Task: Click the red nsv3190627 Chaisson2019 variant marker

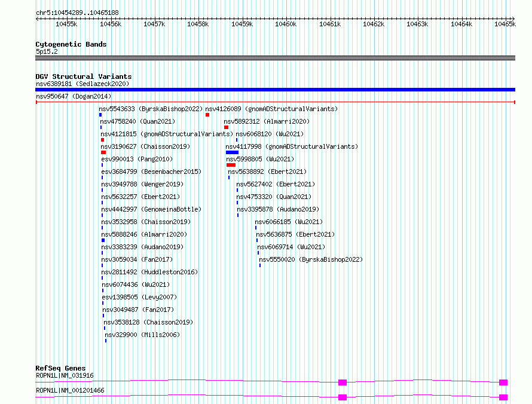Action: 103,152
